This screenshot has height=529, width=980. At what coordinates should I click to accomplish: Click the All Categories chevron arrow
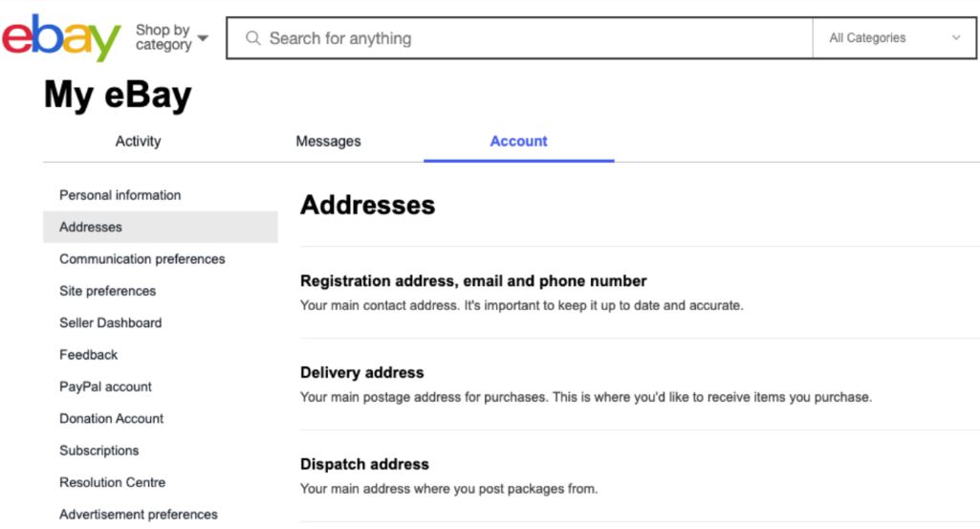tap(956, 37)
